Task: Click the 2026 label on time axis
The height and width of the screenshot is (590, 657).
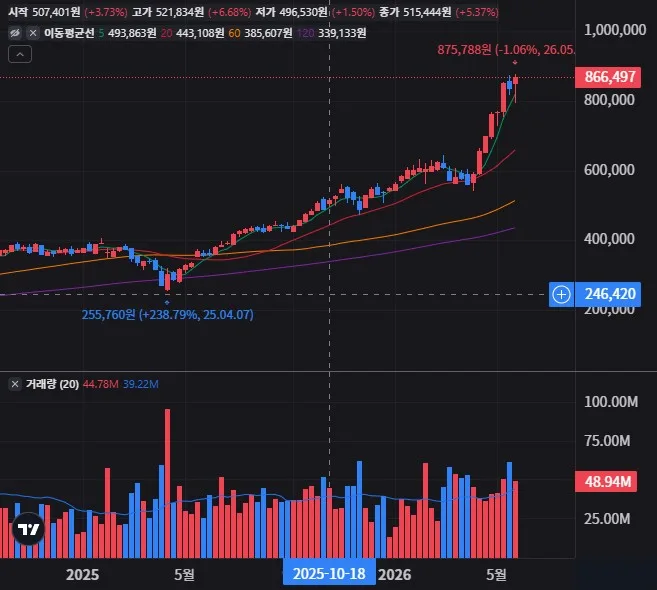Action: point(394,574)
